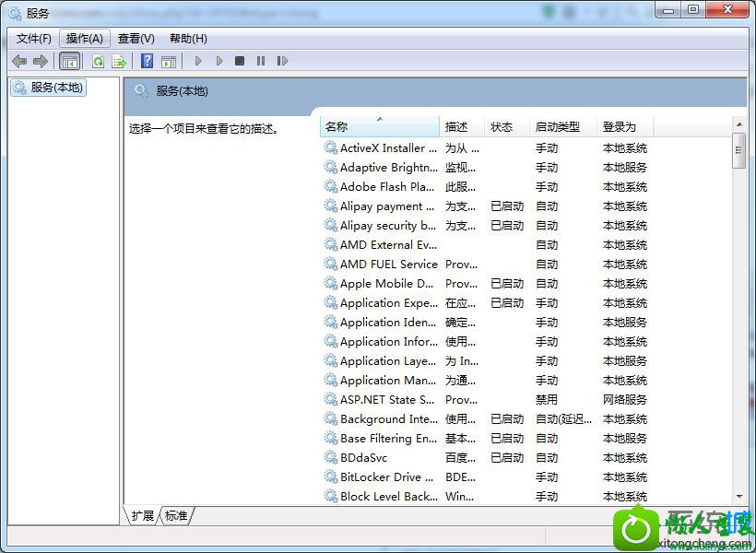The width and height of the screenshot is (756, 553).
Task: Click the 网络服务 logon cell
Action: click(x=625, y=400)
